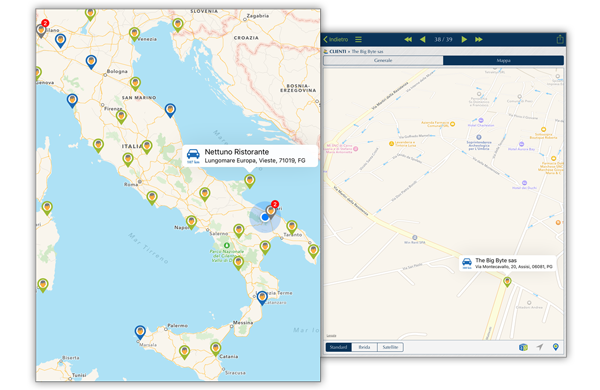Open the hamburger list menu icon
The image size is (600, 390).
coord(358,39)
